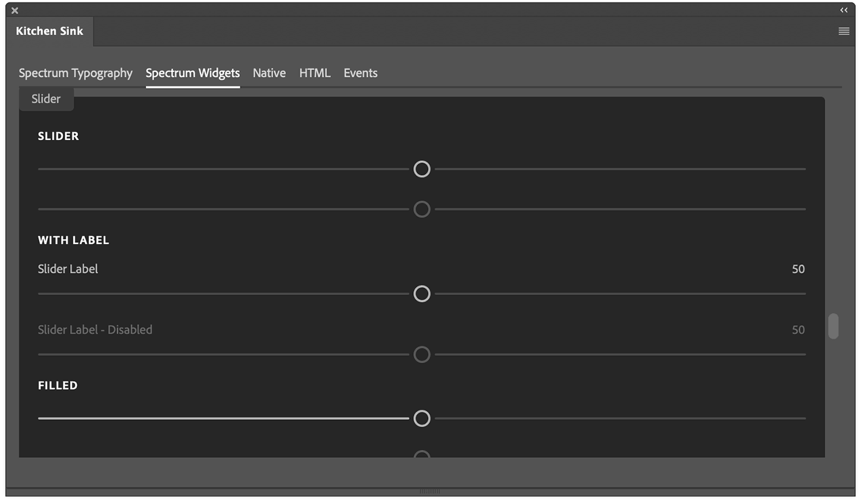Click the 'FILLED' heading
Image resolution: width=861 pixels, height=504 pixels.
pyautogui.click(x=57, y=385)
